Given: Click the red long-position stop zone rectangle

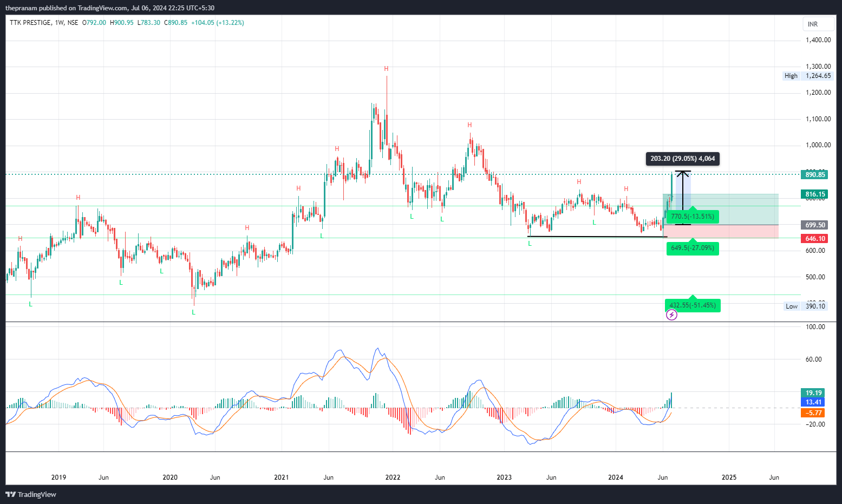Looking at the screenshot, I should (721, 232).
